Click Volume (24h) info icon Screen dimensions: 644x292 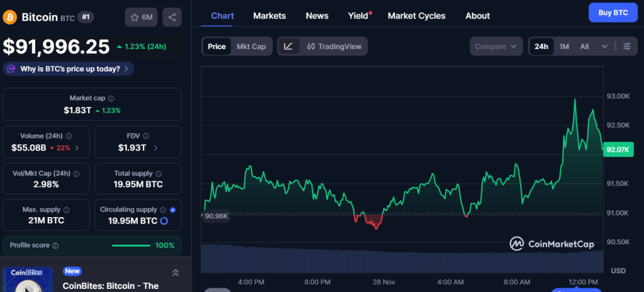(x=69, y=136)
